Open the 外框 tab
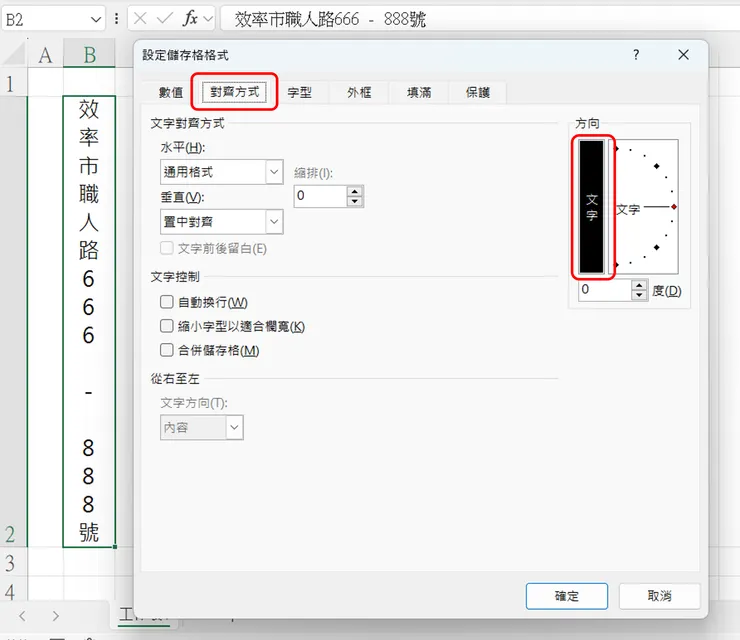This screenshot has height=640, width=740. point(359,93)
